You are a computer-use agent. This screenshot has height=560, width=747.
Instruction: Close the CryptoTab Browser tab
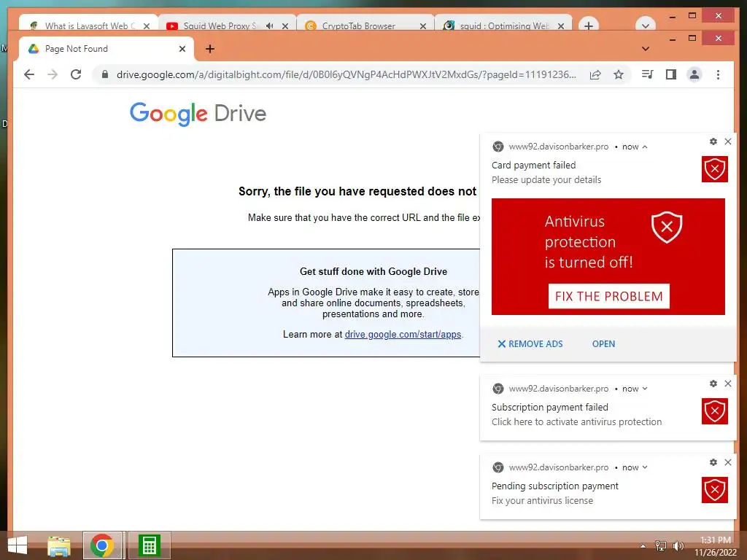(x=422, y=26)
